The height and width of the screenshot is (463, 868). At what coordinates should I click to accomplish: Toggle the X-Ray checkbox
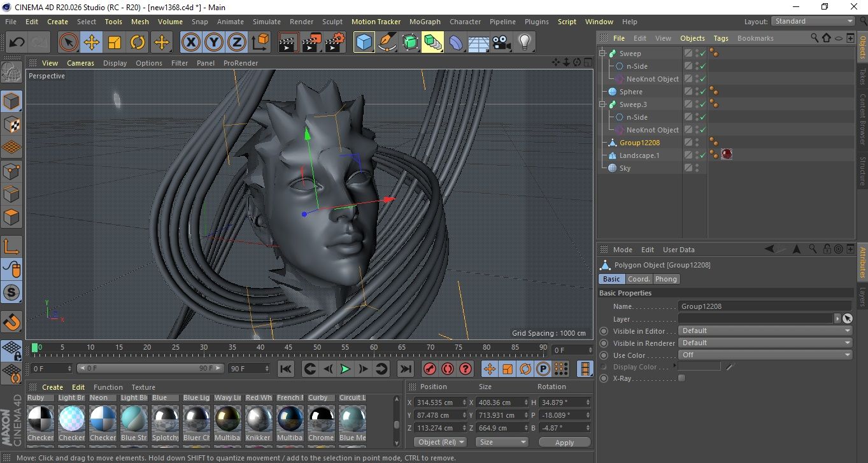coord(682,378)
